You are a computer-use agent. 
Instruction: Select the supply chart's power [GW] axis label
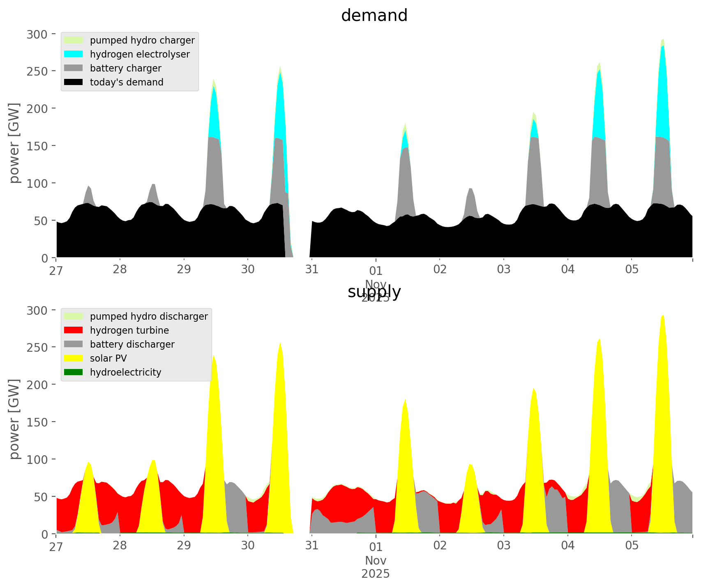coord(14,419)
